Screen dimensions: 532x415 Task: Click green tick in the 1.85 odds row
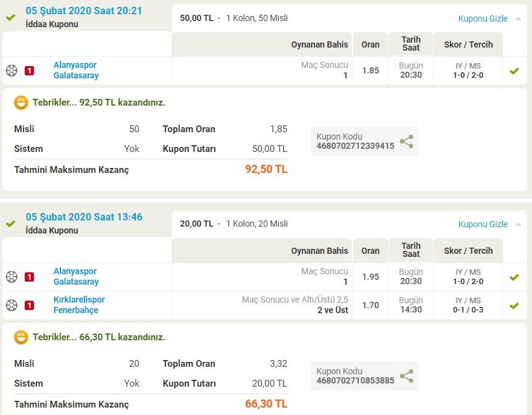[514, 70]
